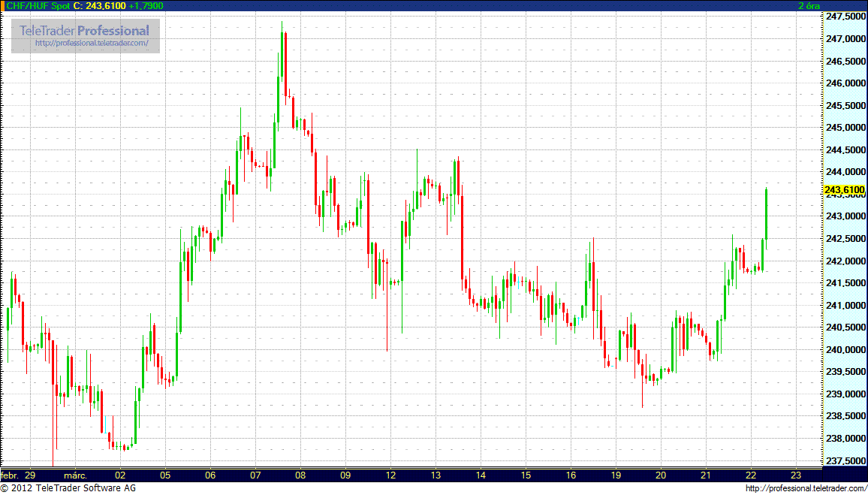Click the "febr." month label on time axis
Viewport: 868px width, 495px height.
10,475
